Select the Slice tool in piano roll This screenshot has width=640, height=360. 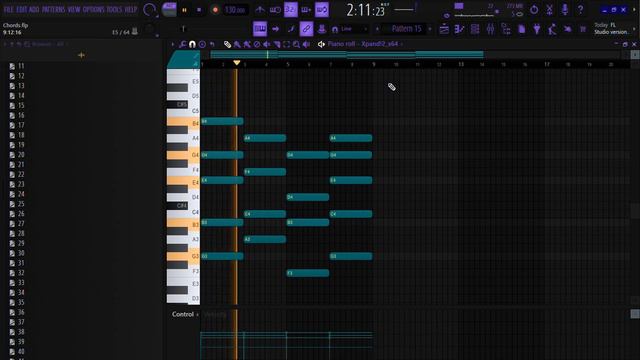click(277, 44)
